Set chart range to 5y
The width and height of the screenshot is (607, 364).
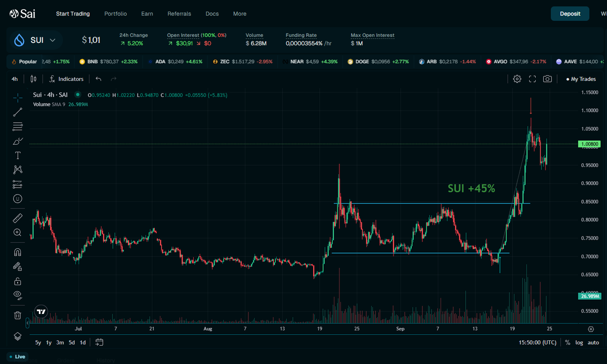click(38, 342)
